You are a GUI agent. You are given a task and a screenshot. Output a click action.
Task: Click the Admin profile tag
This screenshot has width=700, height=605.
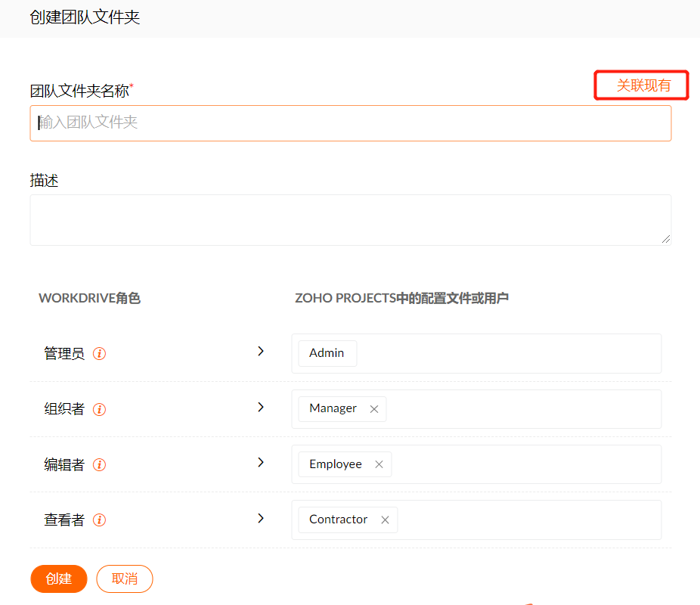tap(327, 353)
